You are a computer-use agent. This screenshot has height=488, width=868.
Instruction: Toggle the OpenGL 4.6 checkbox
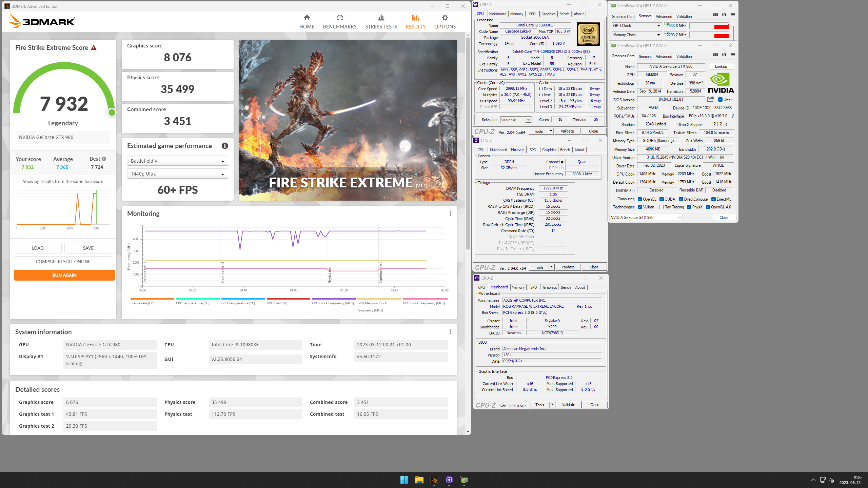click(x=708, y=207)
